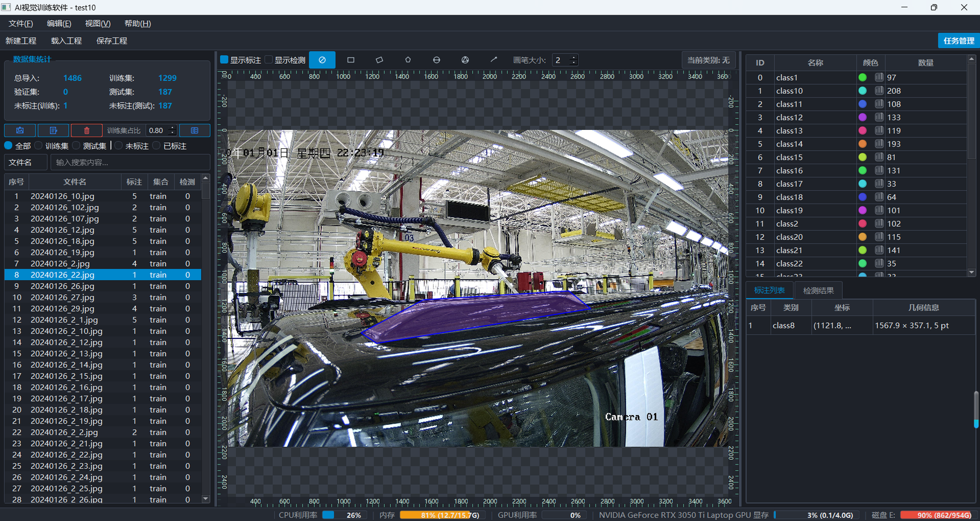This screenshot has width=980, height=521.
Task: Click the 输入搜索内容 search input field
Action: 130,162
